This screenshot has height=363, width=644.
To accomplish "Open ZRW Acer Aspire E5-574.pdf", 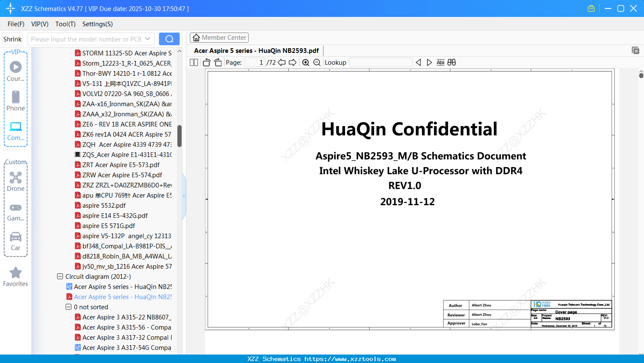I will (x=118, y=175).
